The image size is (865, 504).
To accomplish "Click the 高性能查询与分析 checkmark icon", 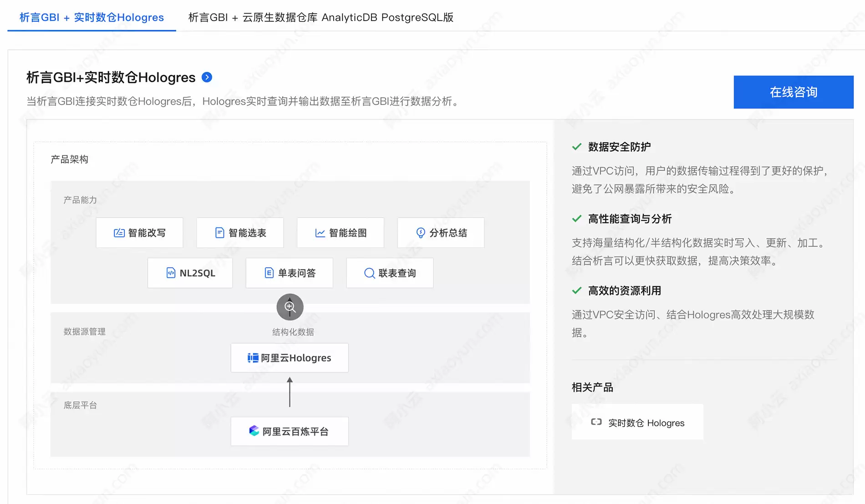I will [x=577, y=218].
